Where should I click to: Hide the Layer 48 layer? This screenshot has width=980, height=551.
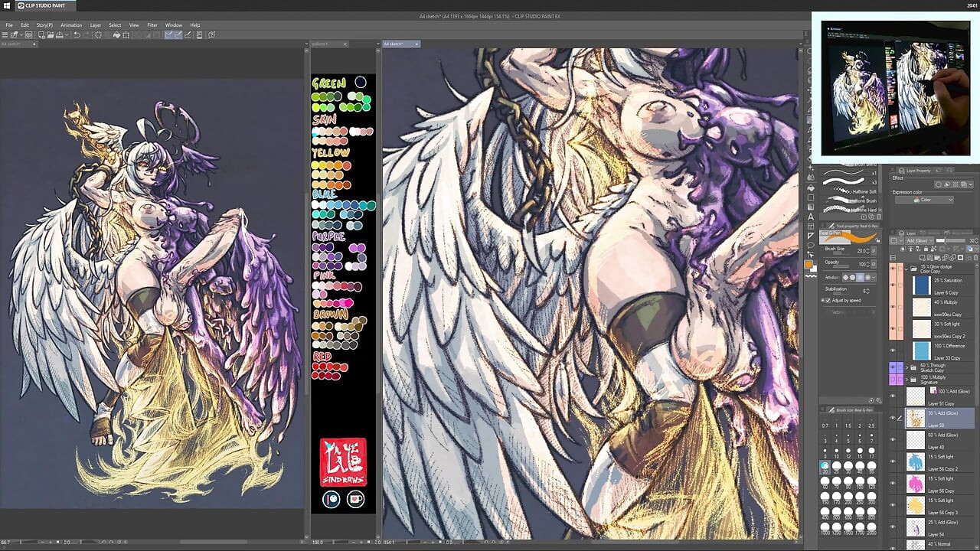point(892,440)
